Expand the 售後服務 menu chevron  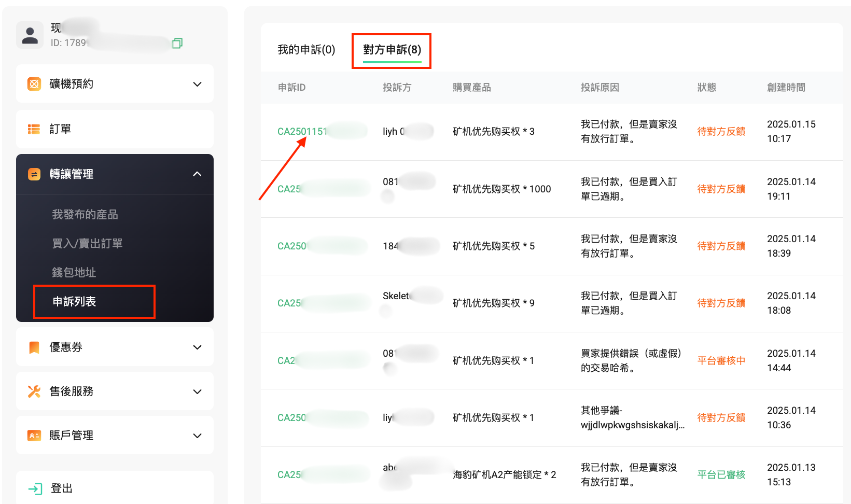197,391
